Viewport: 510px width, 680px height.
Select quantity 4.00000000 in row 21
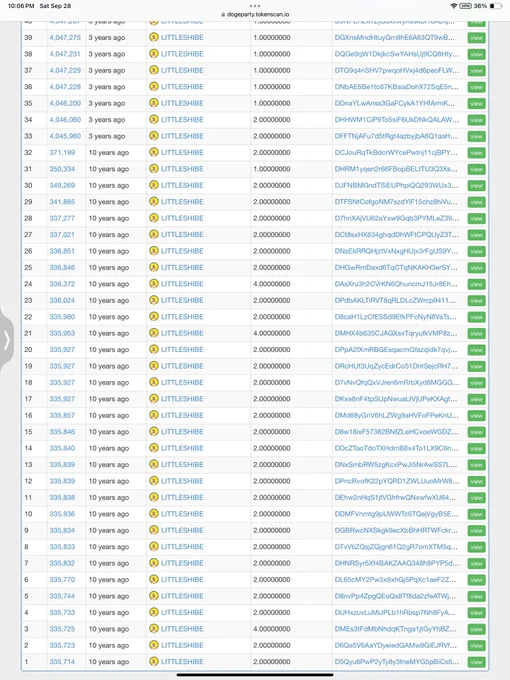click(272, 333)
